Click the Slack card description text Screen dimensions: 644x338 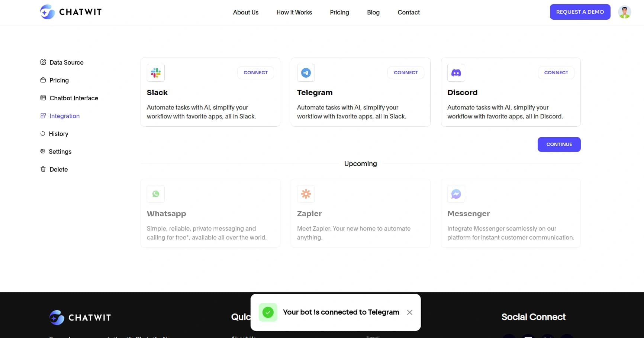(201, 112)
